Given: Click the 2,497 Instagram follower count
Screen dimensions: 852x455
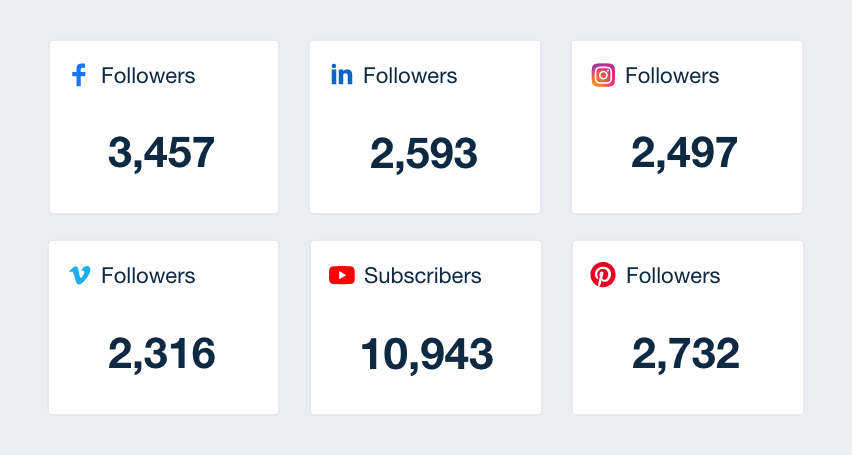Looking at the screenshot, I should [x=685, y=153].
